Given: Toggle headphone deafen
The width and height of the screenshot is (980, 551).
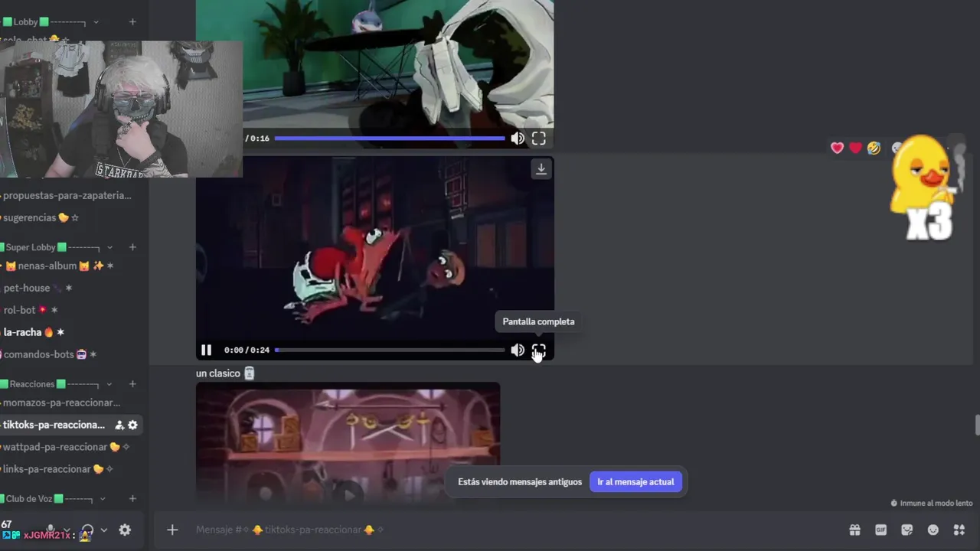Looking at the screenshot, I should click(x=87, y=530).
